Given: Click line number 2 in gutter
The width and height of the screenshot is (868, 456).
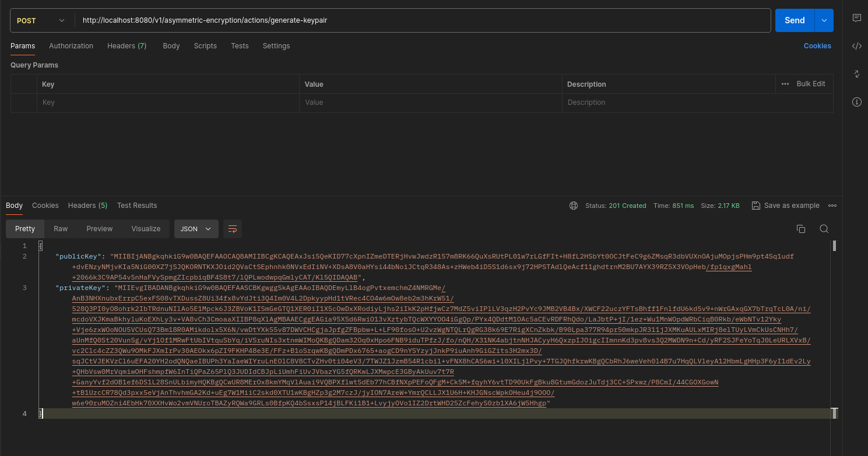Looking at the screenshot, I should pos(24,256).
